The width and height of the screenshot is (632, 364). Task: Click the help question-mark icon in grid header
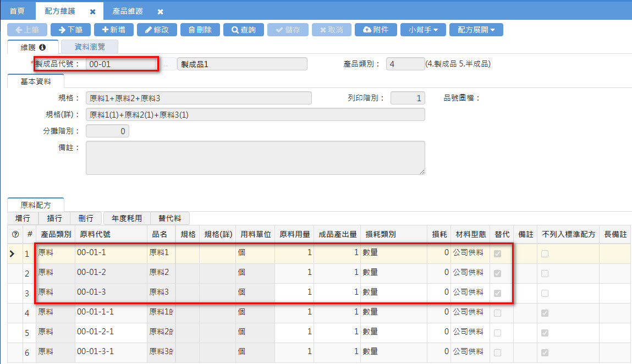(15, 234)
